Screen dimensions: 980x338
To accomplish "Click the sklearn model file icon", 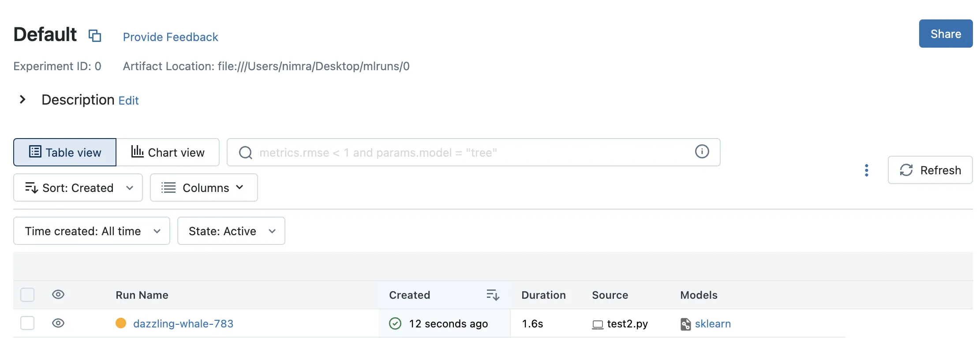I will click(x=685, y=324).
